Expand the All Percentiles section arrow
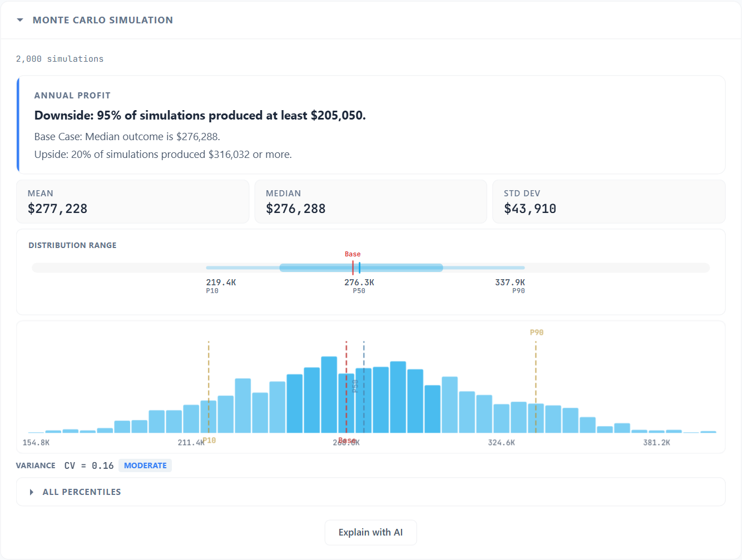The height and width of the screenshot is (560, 742). click(32, 492)
